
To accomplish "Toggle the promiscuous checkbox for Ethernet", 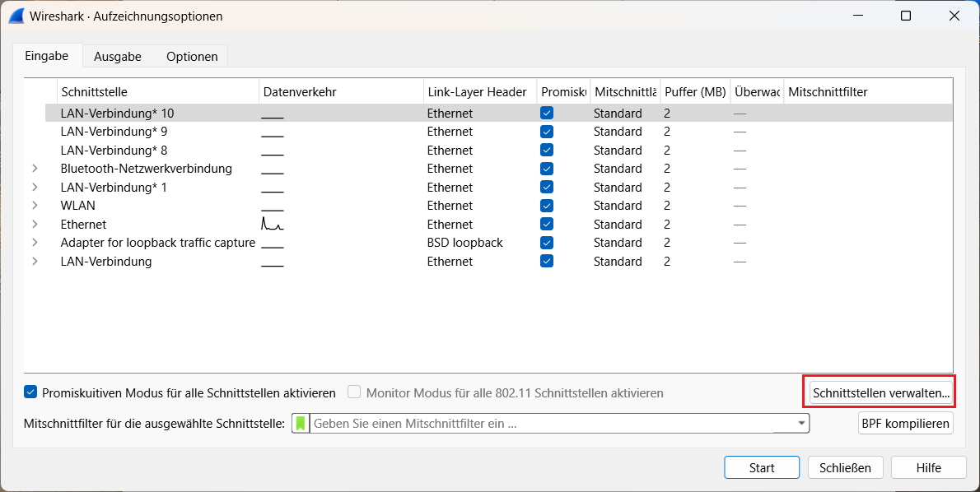I will click(546, 224).
